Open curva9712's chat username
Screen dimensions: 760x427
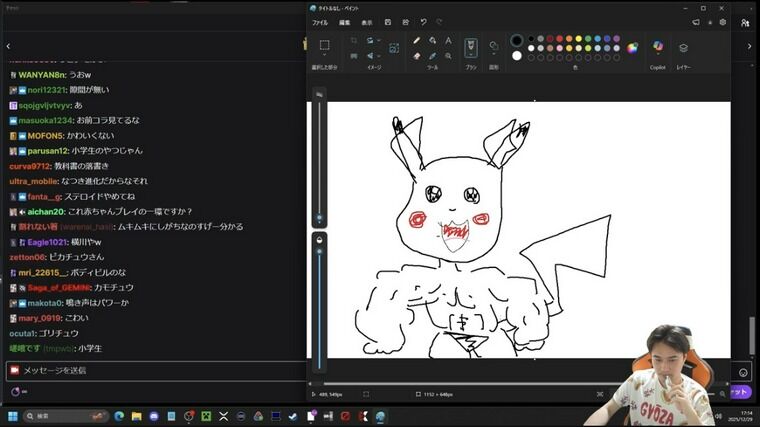click(x=29, y=166)
